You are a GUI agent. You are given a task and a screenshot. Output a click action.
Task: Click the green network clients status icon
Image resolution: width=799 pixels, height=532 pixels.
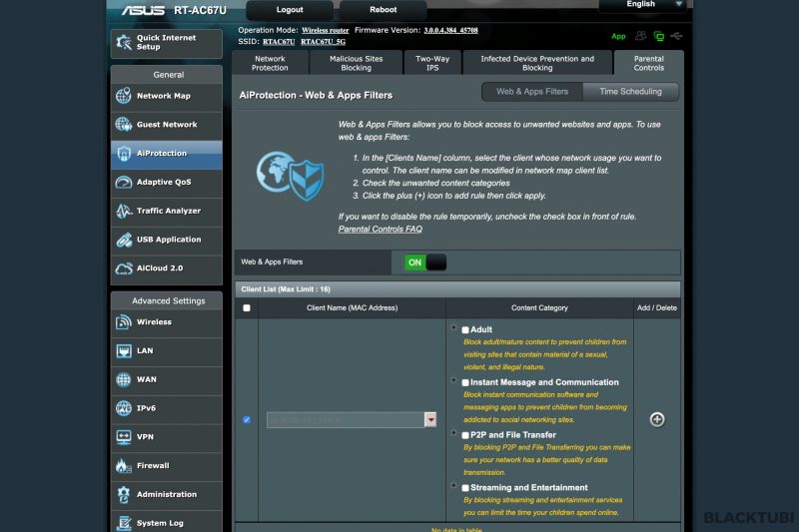(x=659, y=36)
